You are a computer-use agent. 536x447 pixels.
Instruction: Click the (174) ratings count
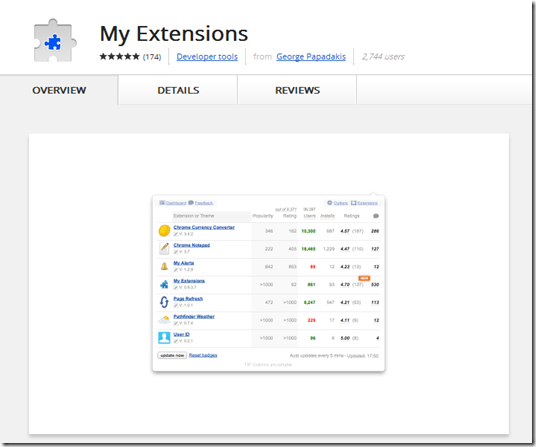tap(152, 57)
